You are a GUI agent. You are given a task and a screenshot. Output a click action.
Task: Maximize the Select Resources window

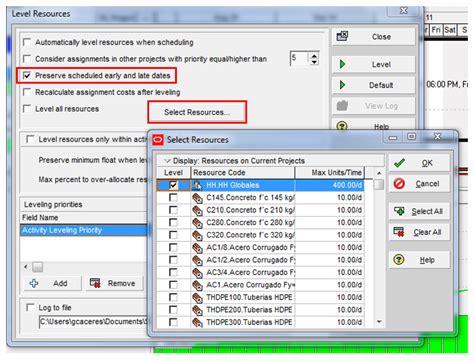coord(412,136)
